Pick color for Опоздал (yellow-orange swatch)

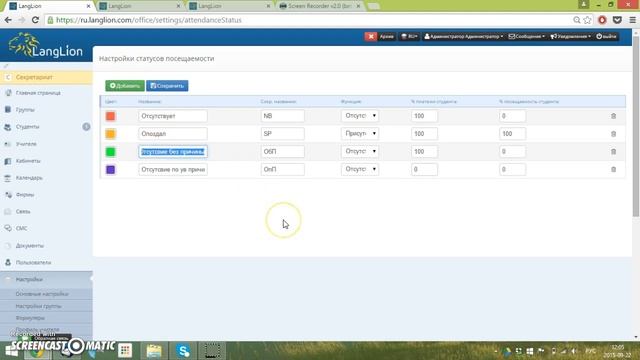pyautogui.click(x=110, y=133)
